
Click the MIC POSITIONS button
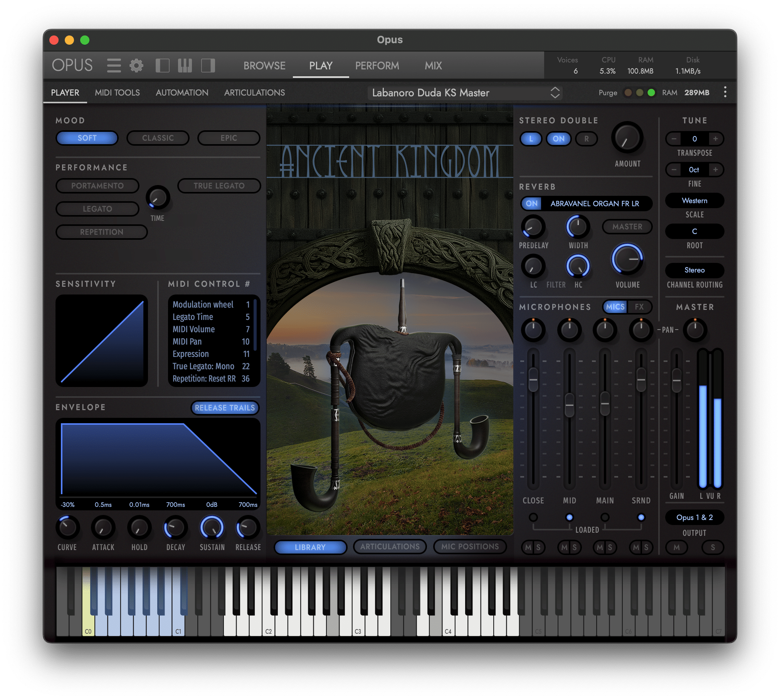[470, 547]
